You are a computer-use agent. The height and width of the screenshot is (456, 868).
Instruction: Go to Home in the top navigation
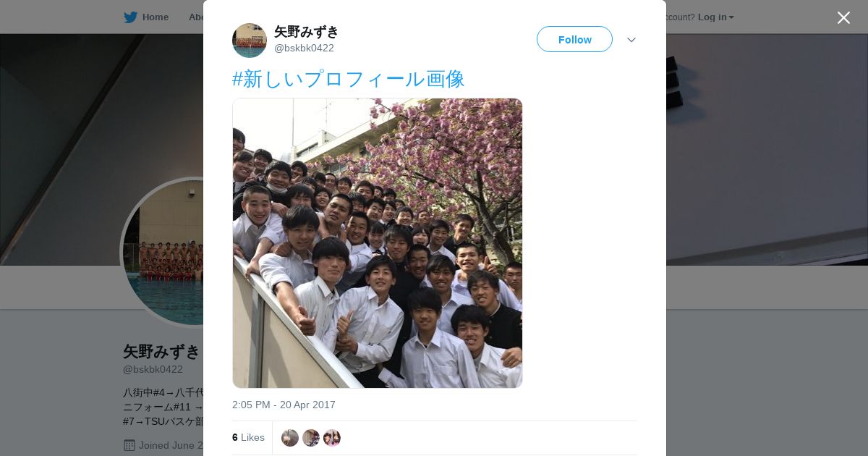point(155,17)
